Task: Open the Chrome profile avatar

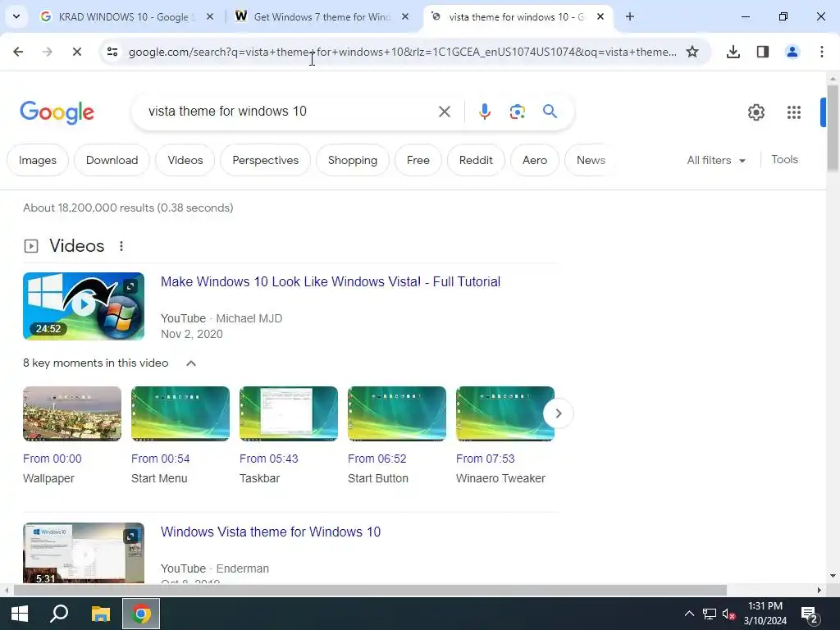Action: tap(792, 52)
